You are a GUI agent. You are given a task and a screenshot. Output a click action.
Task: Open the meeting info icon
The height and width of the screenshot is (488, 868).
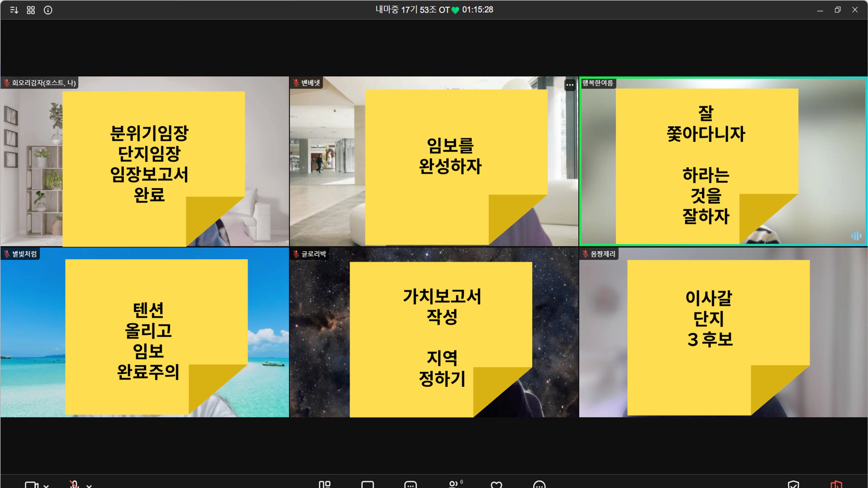pyautogui.click(x=48, y=10)
